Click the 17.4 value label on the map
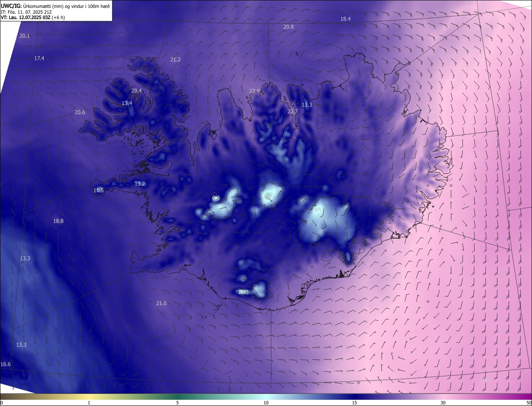532x406 pixels. pyautogui.click(x=39, y=59)
